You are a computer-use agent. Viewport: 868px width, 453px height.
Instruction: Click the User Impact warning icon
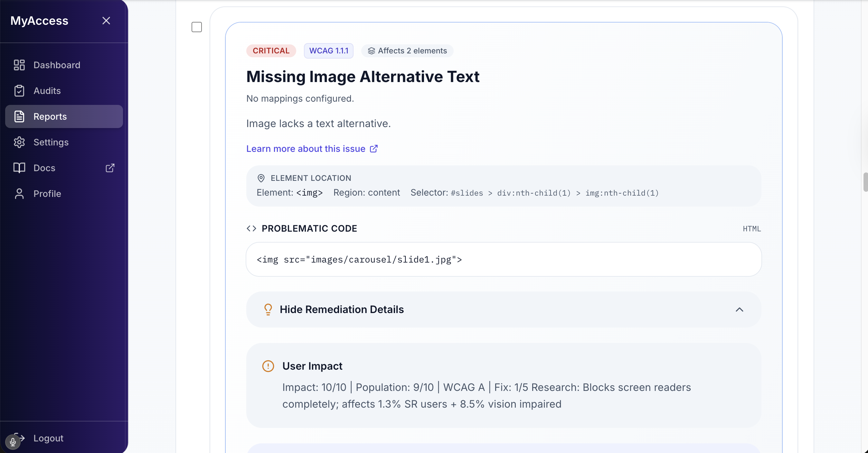[268, 366]
